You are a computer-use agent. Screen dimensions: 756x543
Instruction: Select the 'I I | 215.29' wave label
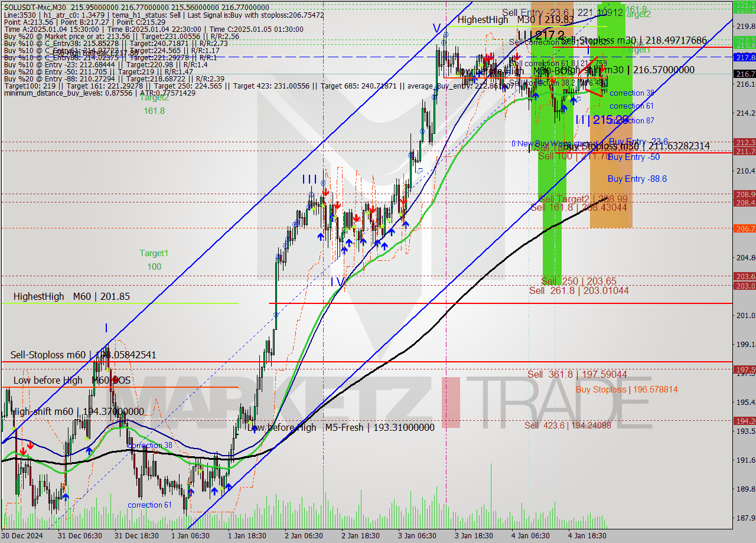pos(602,120)
